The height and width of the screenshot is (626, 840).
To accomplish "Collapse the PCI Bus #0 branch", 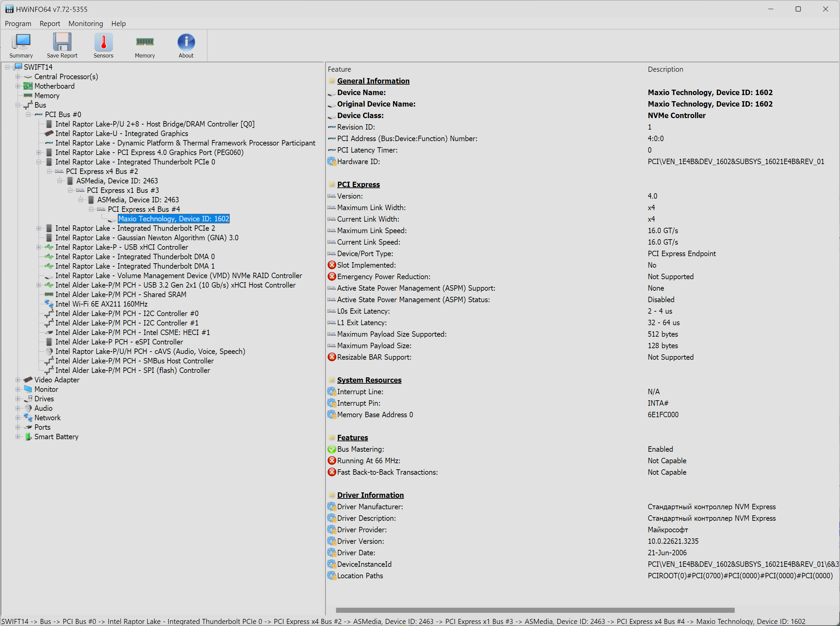I will 28,114.
